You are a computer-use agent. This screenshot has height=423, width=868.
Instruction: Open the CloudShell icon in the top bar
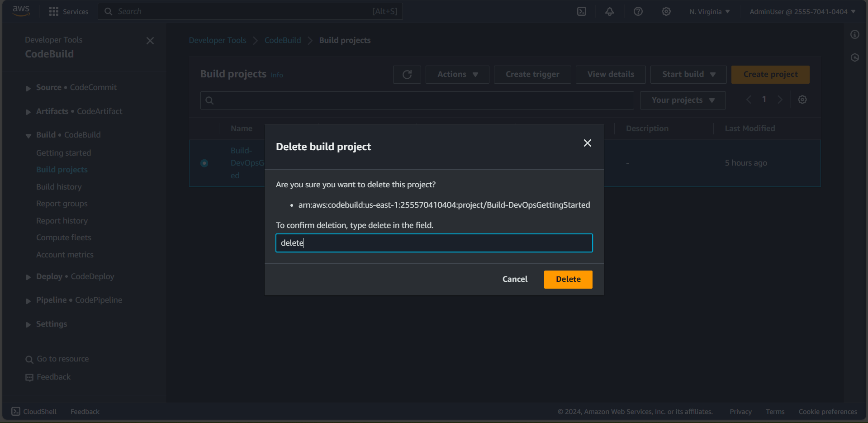click(582, 11)
